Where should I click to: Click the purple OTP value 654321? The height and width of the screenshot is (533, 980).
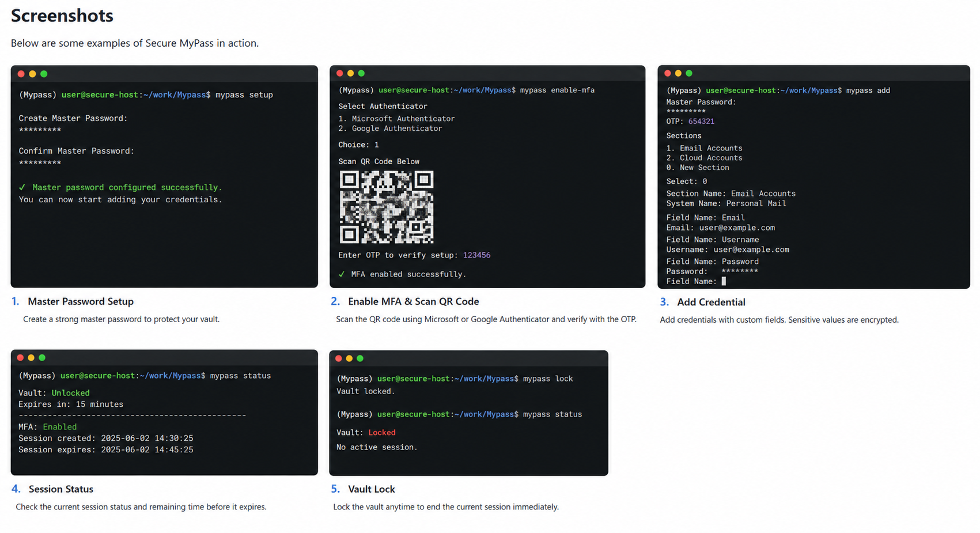(701, 122)
